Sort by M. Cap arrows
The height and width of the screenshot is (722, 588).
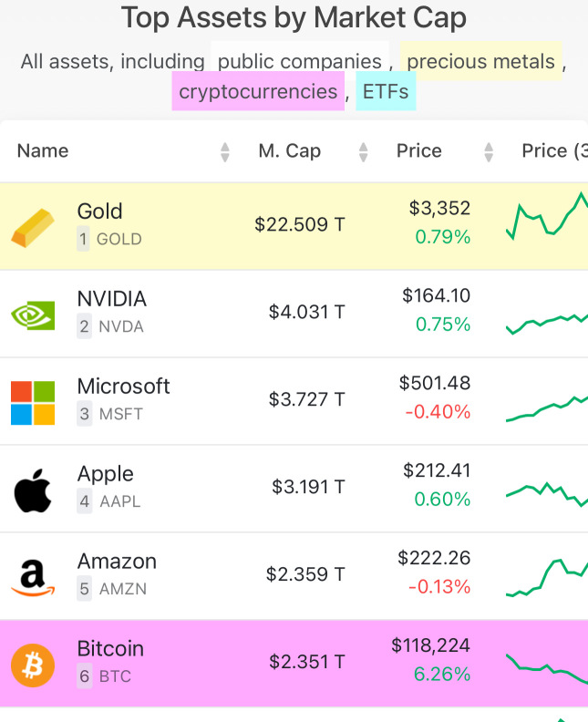click(x=364, y=152)
